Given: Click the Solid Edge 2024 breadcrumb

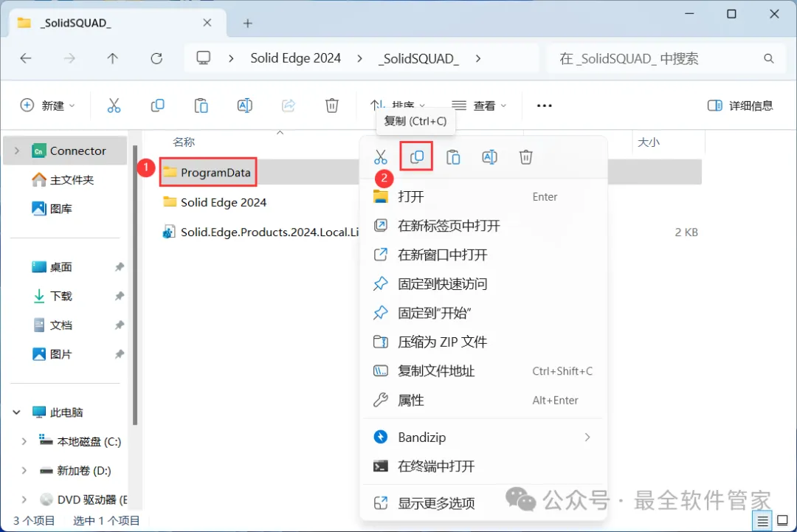Looking at the screenshot, I should point(295,58).
